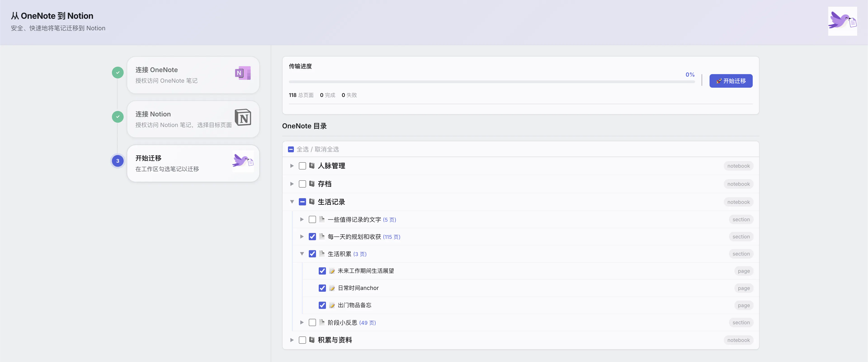
Task: Click the section tag on the 生活积累 row
Action: point(741,254)
